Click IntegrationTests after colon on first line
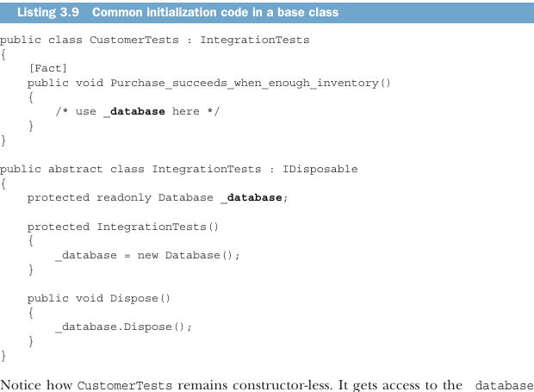The image size is (534, 392). click(255, 40)
